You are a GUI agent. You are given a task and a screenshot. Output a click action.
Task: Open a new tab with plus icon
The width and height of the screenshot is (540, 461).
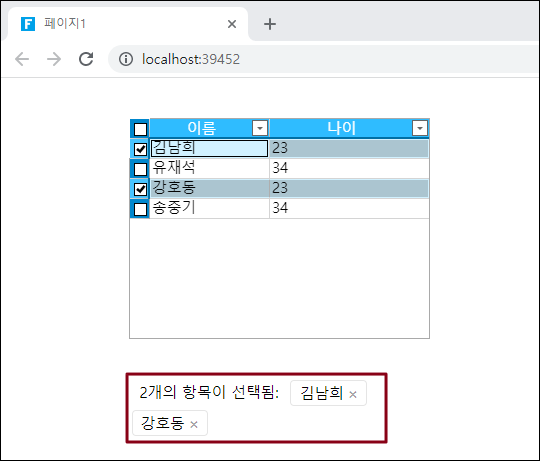coord(270,24)
